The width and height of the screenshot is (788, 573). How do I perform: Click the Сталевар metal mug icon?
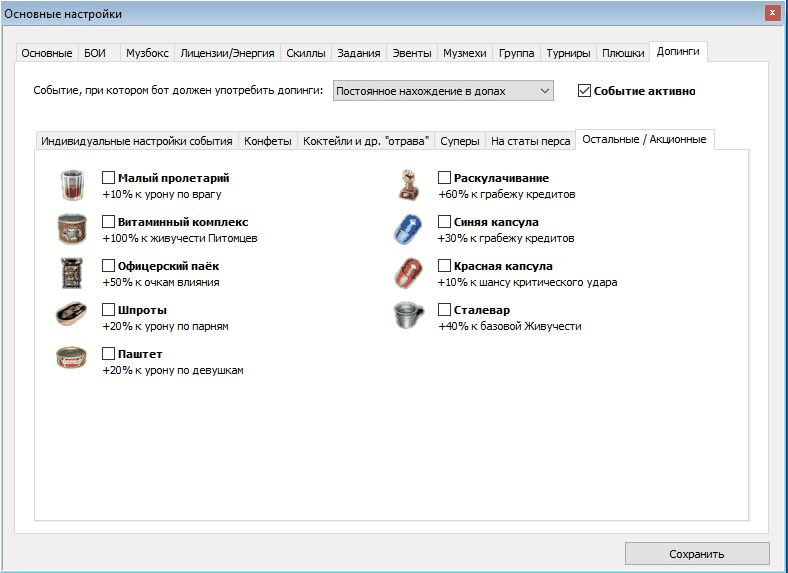409,316
